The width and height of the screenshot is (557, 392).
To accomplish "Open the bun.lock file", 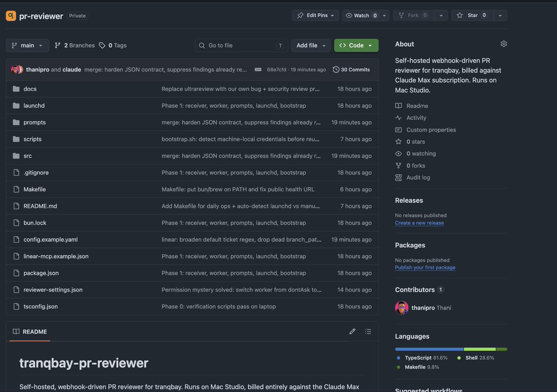I will tap(35, 223).
